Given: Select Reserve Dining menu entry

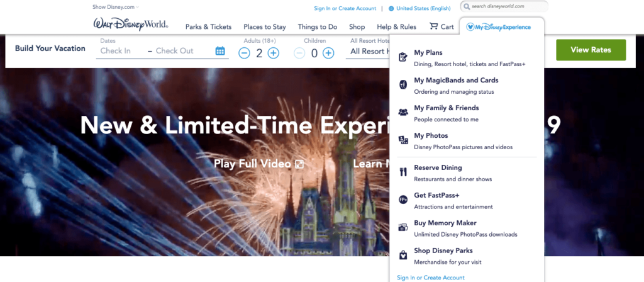Looking at the screenshot, I should [x=438, y=167].
